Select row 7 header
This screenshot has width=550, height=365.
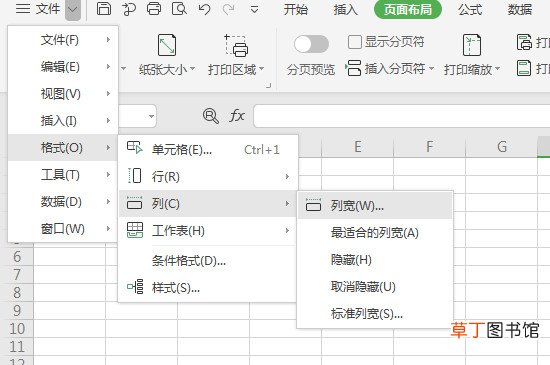[17, 275]
